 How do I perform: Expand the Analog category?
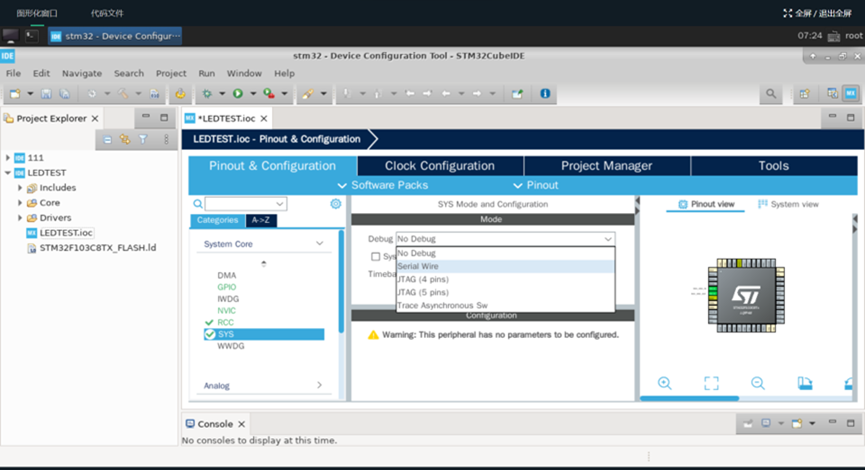point(319,385)
